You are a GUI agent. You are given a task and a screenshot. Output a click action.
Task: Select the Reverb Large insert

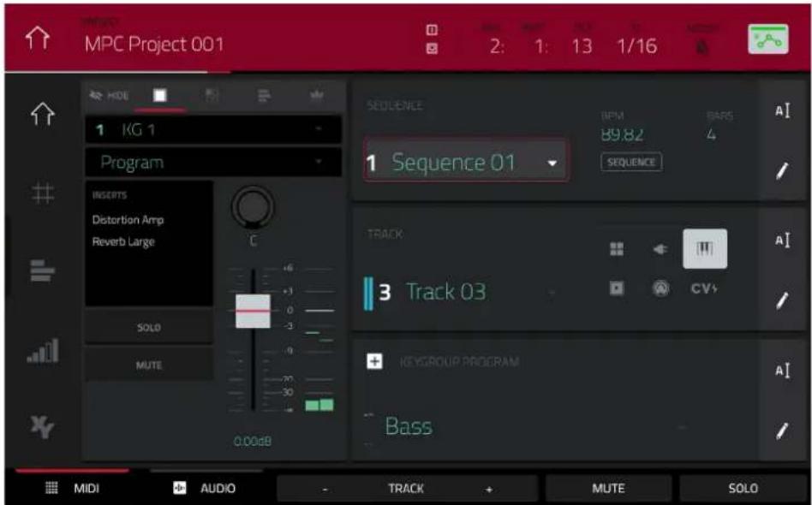123,241
